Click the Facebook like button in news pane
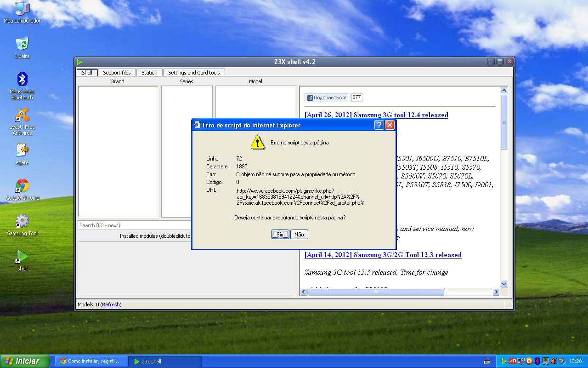Screen dimensions: 588x368 326,98
